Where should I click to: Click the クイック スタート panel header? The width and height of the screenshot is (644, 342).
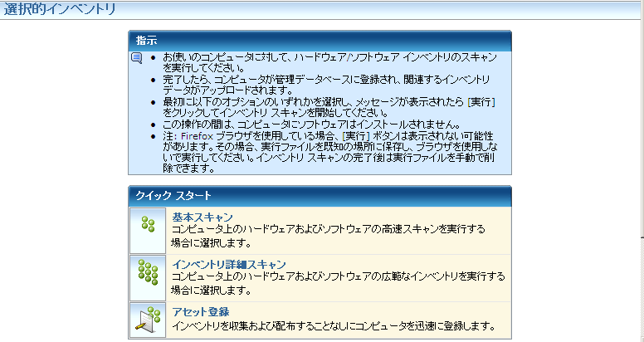point(320,196)
